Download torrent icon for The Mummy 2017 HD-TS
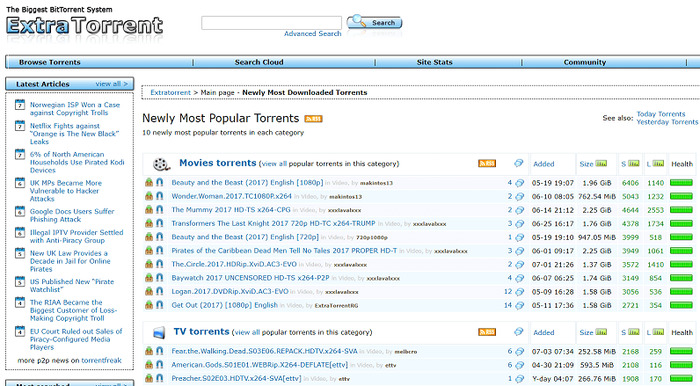This screenshot has width=700, height=386. [149, 210]
